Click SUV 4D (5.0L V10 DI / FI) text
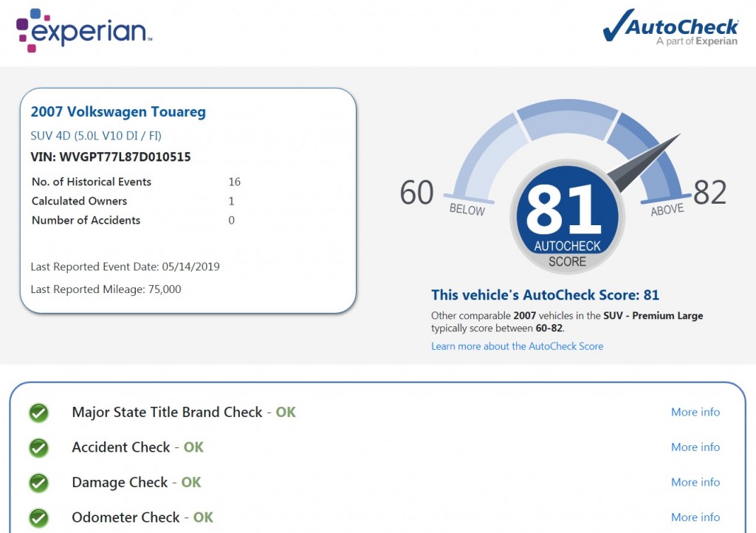Screen dimensions: 756x533 pos(96,135)
